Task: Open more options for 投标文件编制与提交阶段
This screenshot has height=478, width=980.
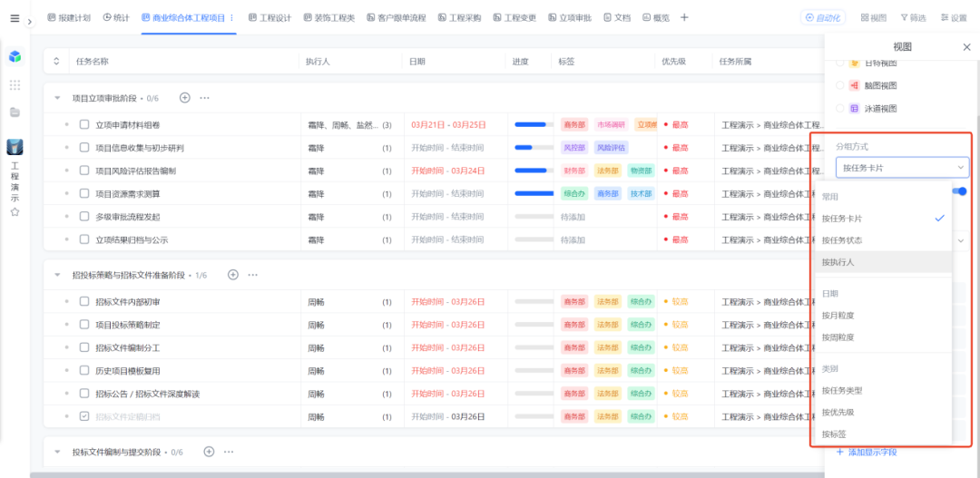Action: point(229,451)
